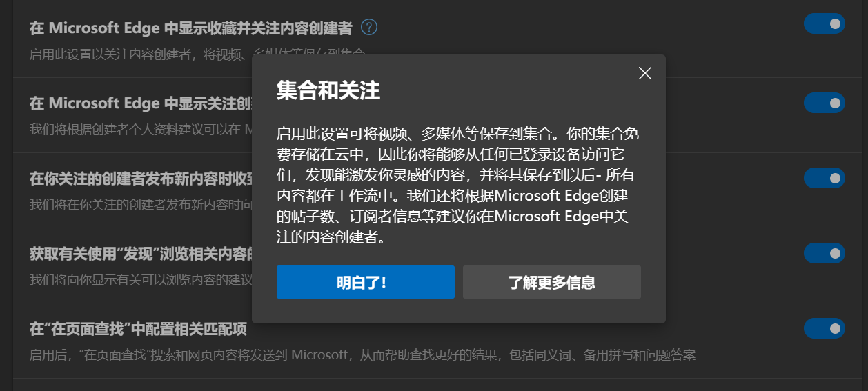Click the help question-mark icon beside 显示收藏并关注内容创建者

click(369, 28)
